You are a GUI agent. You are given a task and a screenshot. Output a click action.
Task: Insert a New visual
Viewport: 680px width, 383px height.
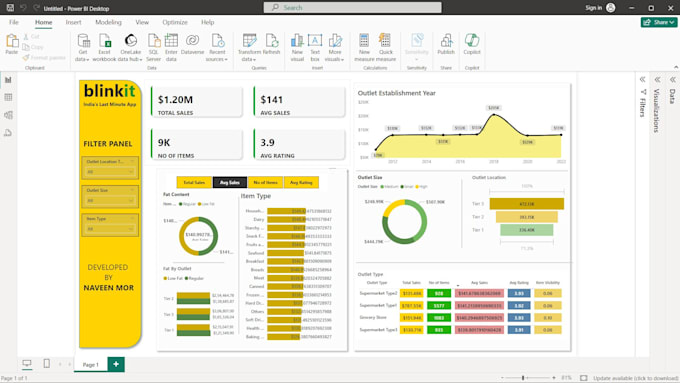(x=297, y=47)
